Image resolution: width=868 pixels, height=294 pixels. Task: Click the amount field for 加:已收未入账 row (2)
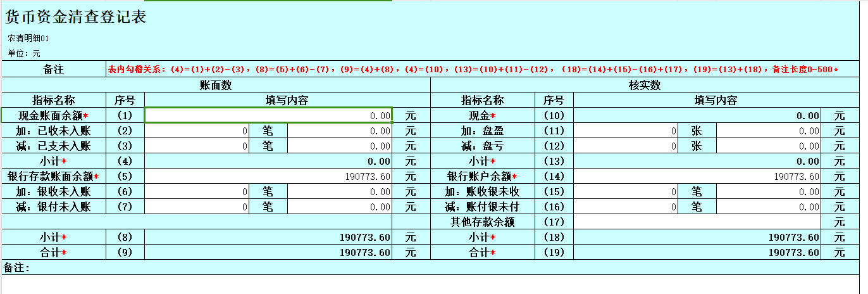tap(340, 131)
